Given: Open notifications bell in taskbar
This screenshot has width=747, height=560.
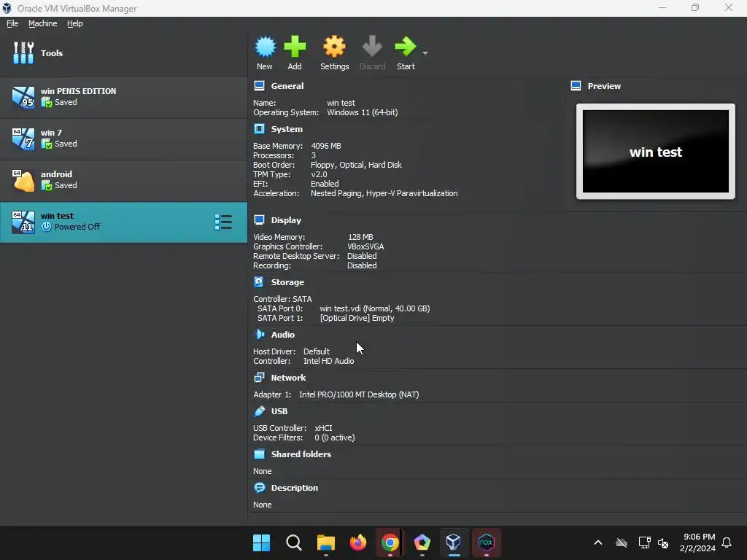Looking at the screenshot, I should click(x=727, y=542).
